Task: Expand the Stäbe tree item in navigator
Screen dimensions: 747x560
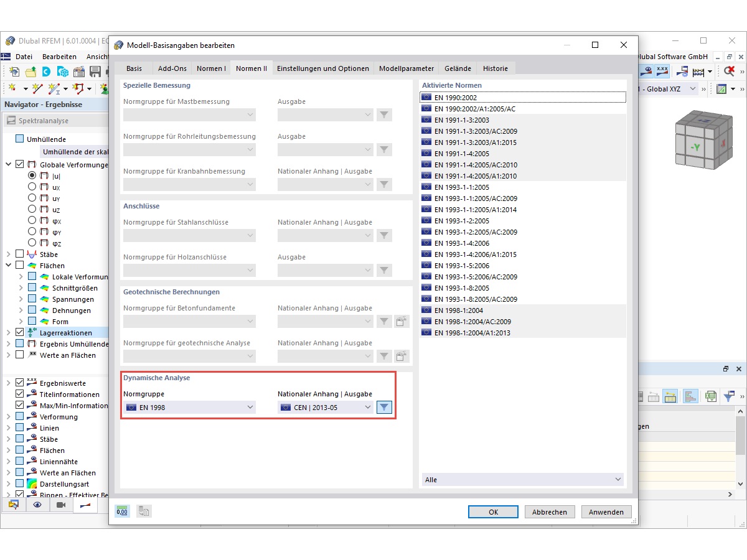Action: coord(8,254)
